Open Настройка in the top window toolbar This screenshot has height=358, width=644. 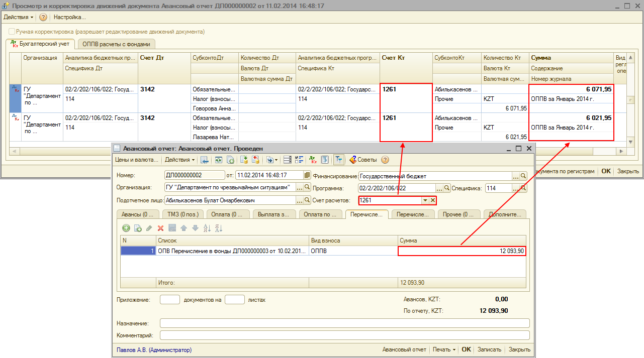[69, 17]
